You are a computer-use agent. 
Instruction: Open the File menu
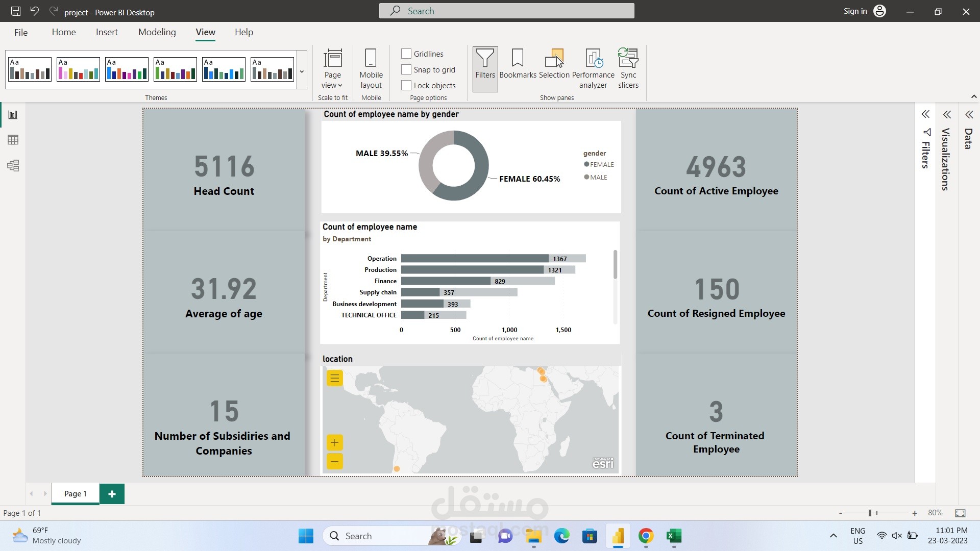click(21, 32)
